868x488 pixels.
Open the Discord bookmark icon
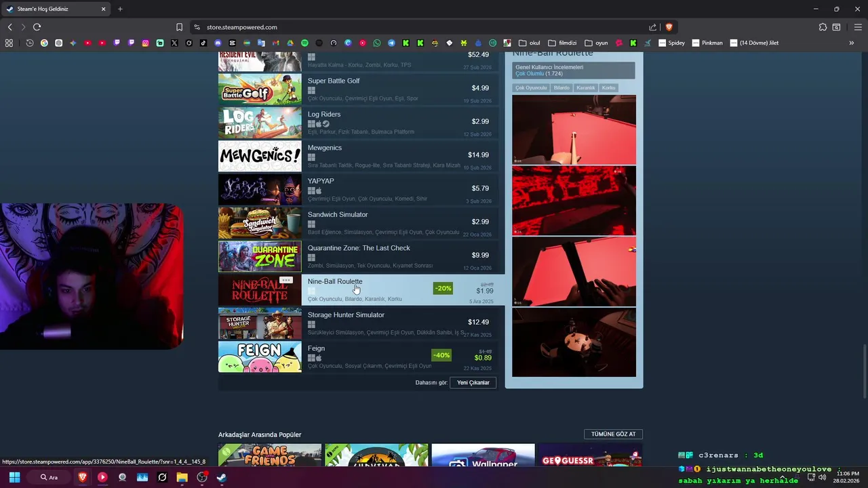click(218, 43)
